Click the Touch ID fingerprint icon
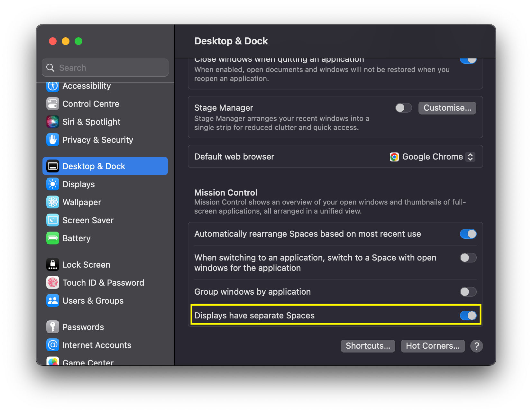532x413 pixels. [53, 283]
